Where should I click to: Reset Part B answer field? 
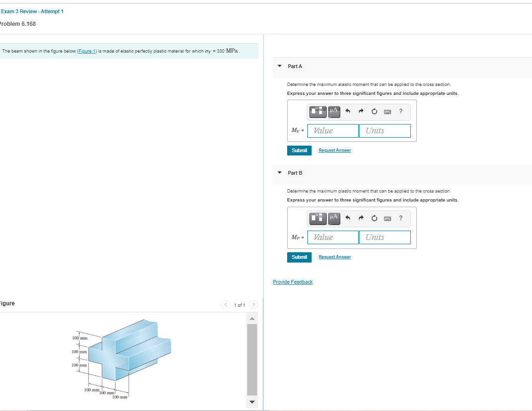(374, 218)
